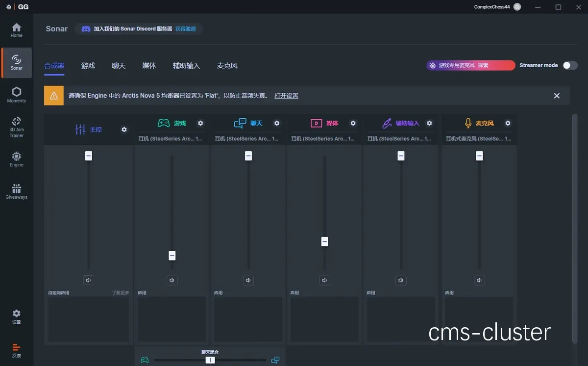Click the SteelSeries GG logo

[x=16, y=7]
